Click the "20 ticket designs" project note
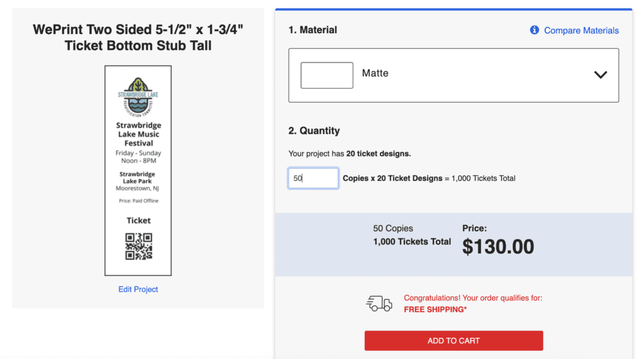This screenshot has height=359, width=644. pyautogui.click(x=378, y=153)
